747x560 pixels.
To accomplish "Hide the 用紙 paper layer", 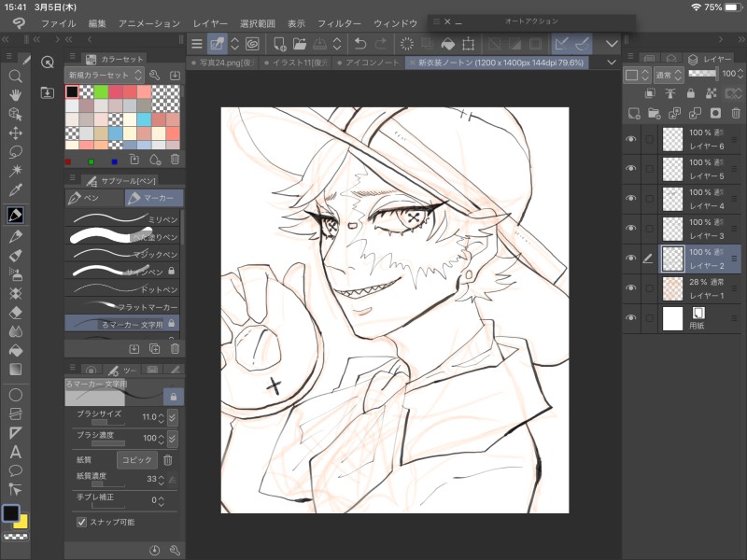I will click(x=631, y=317).
